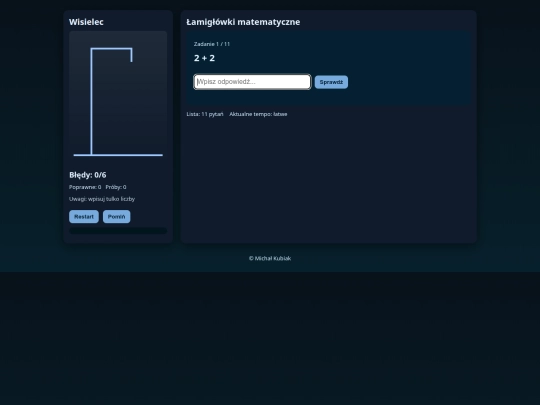540x405 pixels.
Task: Click the '© Michał Kubiak' footer text
Action: [x=270, y=258]
